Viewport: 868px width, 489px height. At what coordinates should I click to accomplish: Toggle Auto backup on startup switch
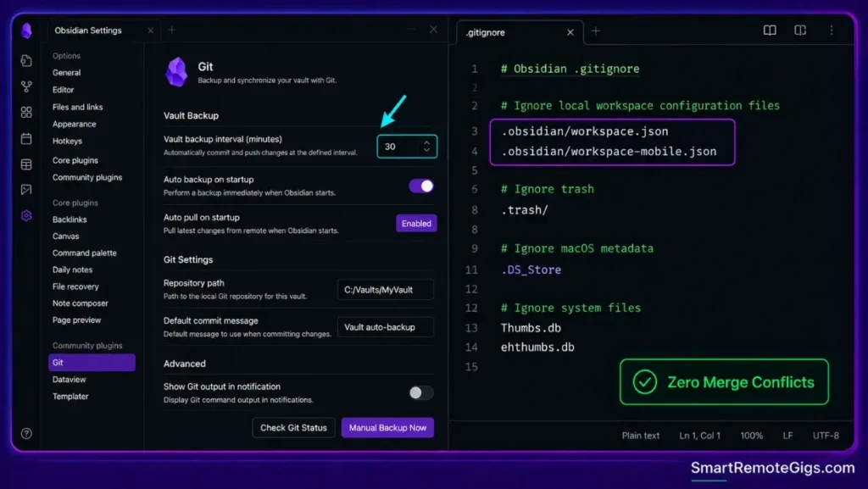click(x=421, y=186)
